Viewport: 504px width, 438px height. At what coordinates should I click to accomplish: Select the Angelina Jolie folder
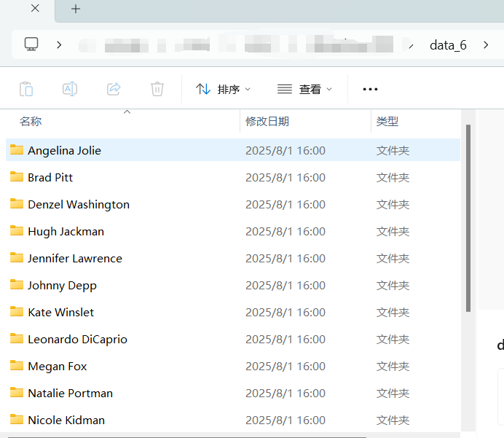pos(233,150)
